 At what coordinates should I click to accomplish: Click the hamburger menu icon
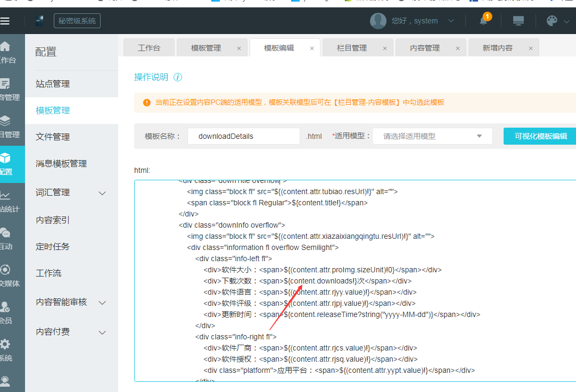5,21
